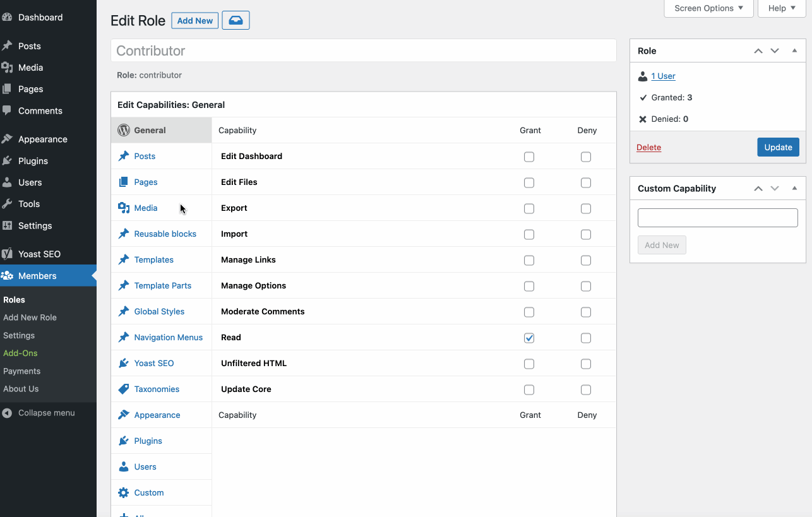Grant the Edit Dashboard capability
This screenshot has width=812, height=517.
tap(529, 157)
